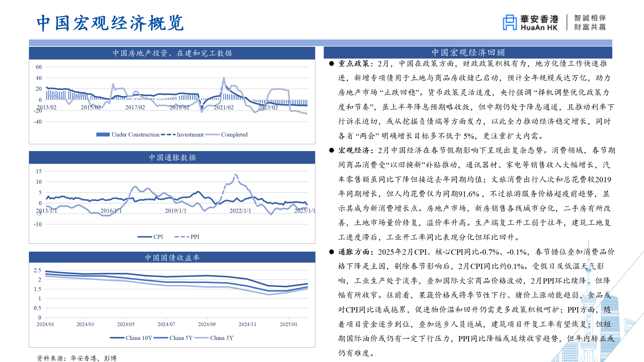Click the 2025/01 axis label on bond yield chart
The width and height of the screenshot is (644, 362).
pyautogui.click(x=289, y=324)
